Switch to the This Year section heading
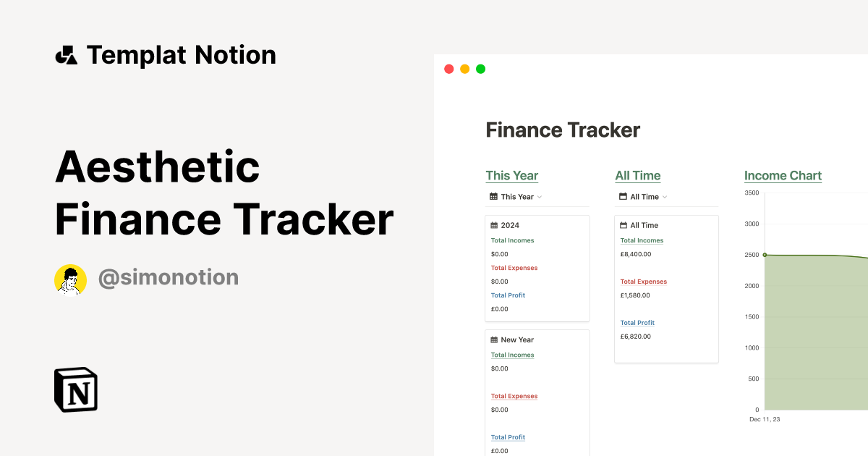 point(511,175)
